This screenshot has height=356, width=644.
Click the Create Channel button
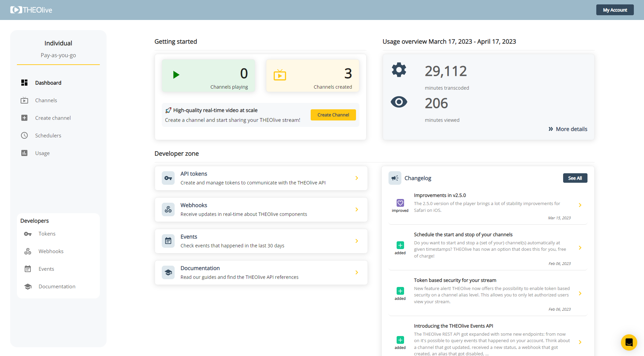(x=333, y=115)
